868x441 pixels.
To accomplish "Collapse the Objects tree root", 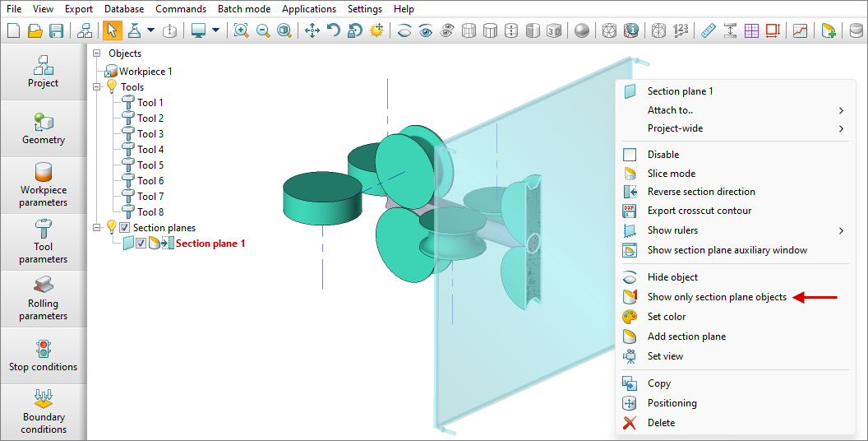I will 98,53.
